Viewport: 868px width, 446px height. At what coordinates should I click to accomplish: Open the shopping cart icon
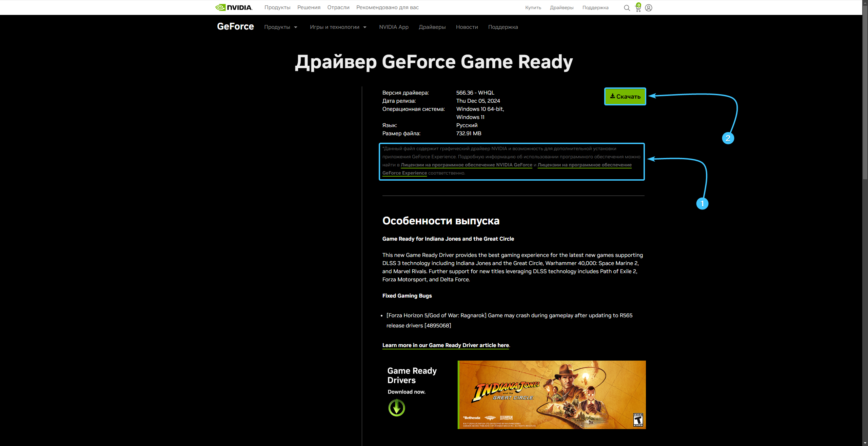pyautogui.click(x=638, y=7)
